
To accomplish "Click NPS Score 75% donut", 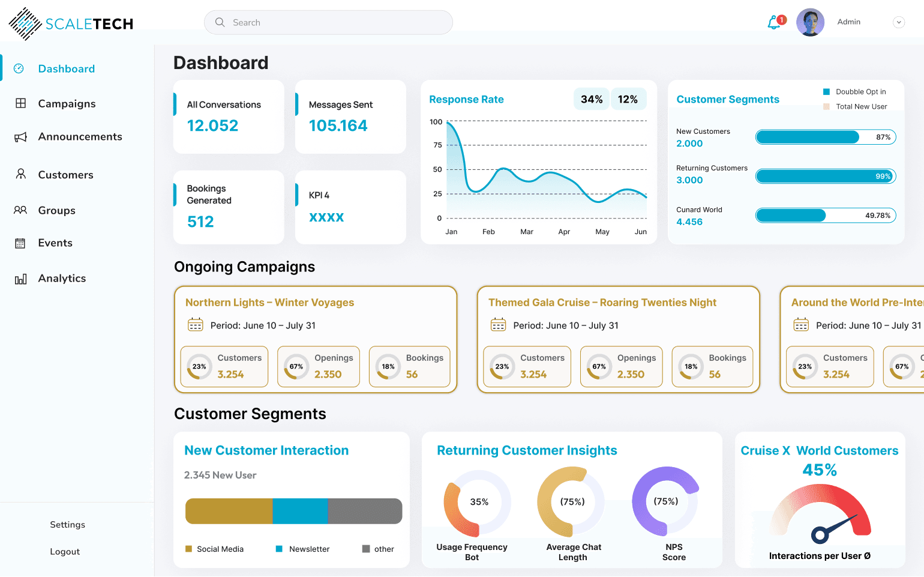I will [x=665, y=501].
